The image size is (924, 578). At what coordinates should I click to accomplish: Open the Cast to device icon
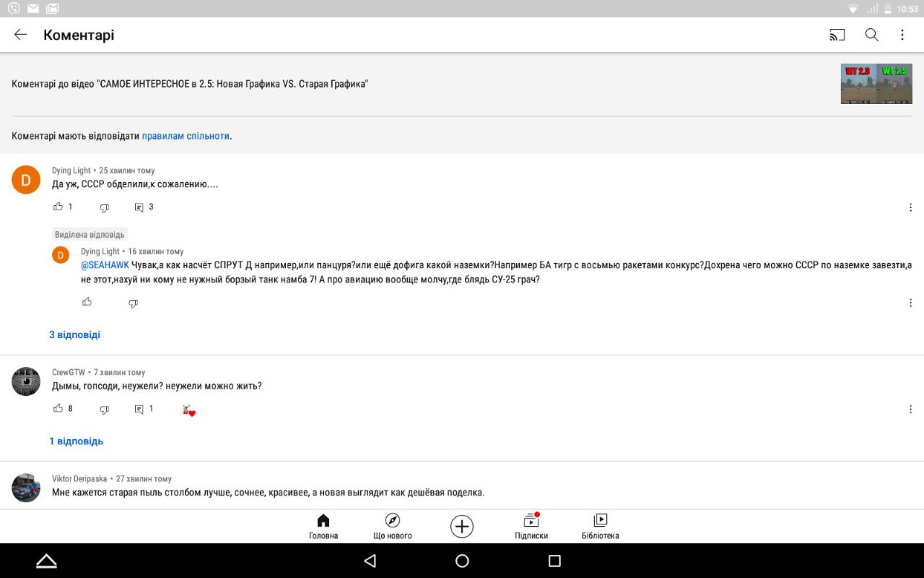tap(837, 35)
